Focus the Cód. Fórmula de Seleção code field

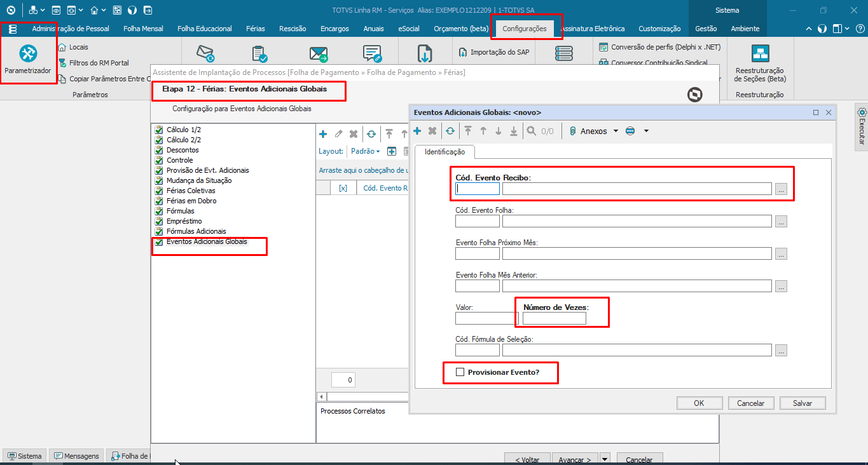pos(478,350)
